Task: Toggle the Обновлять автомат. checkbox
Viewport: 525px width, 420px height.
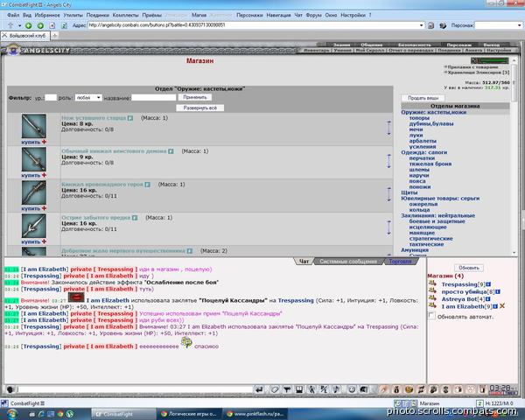Action: pos(432,316)
